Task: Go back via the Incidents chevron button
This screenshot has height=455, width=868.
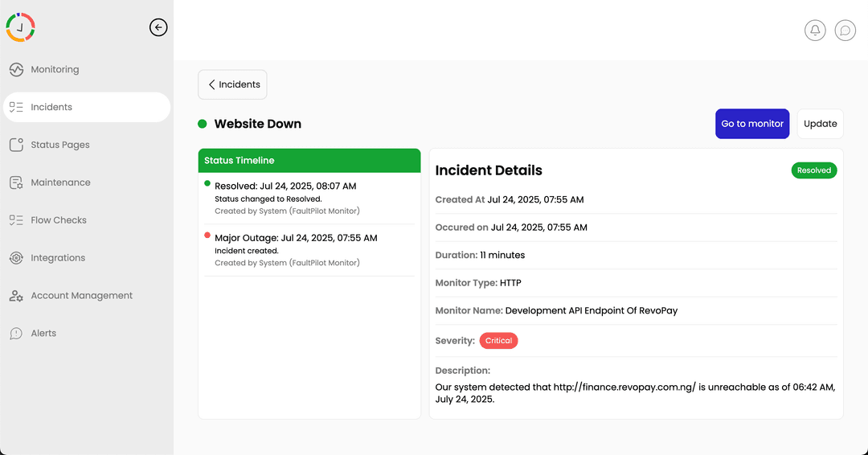Action: coord(232,84)
